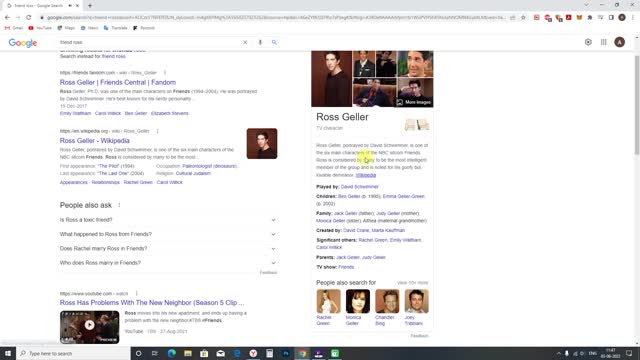Click the Adobe Acrobat extension icon
640x360 pixels.
click(569, 18)
